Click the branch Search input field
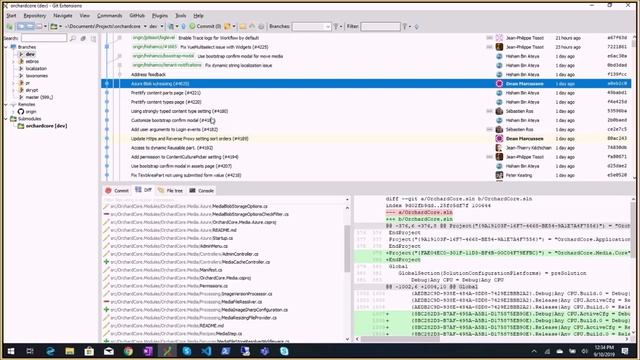The image size is (640, 360). pyautogui.click(x=44, y=38)
